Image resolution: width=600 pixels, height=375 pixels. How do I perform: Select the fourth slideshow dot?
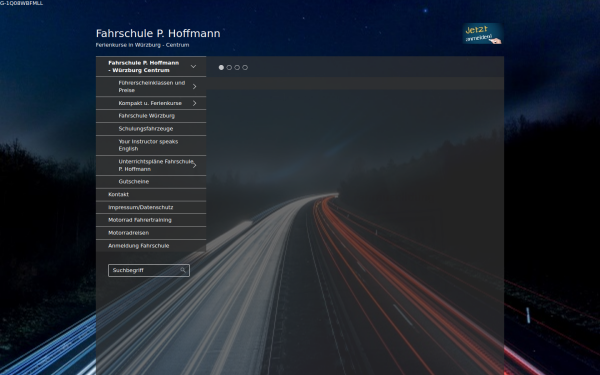click(x=245, y=67)
